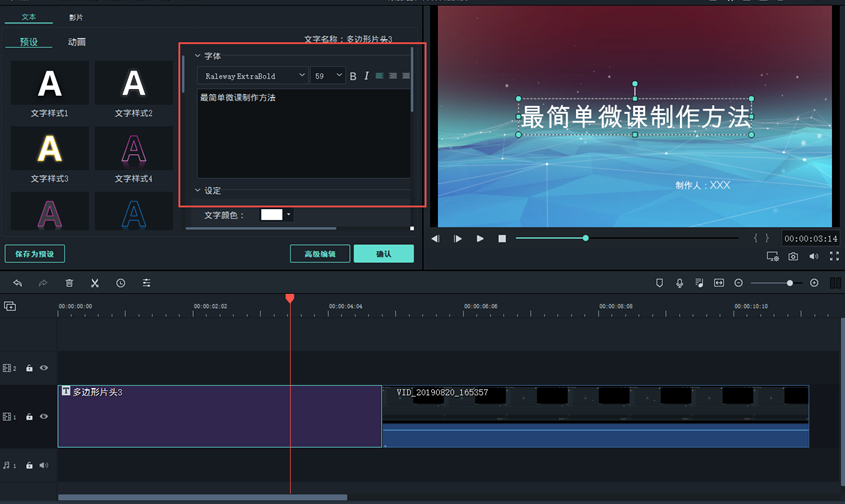
Task: Take a snapshot with the camera icon
Action: point(793,257)
